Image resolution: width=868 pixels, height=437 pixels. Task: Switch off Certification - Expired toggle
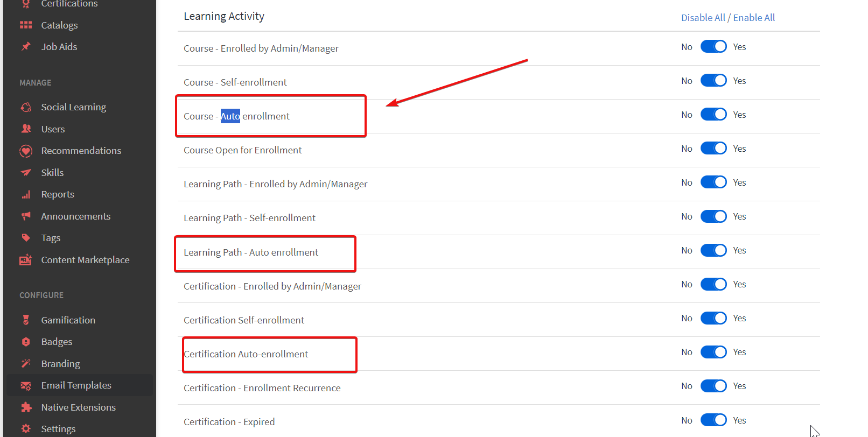click(713, 420)
